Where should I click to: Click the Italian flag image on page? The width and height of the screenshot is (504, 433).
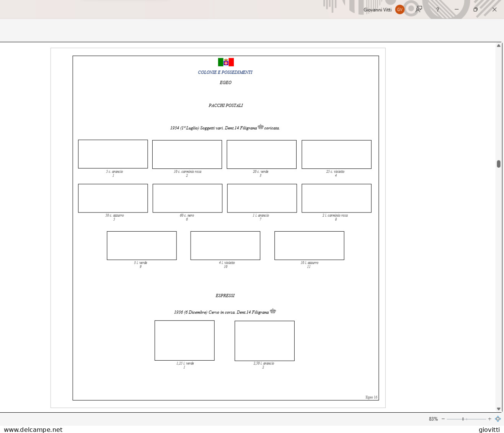click(226, 62)
